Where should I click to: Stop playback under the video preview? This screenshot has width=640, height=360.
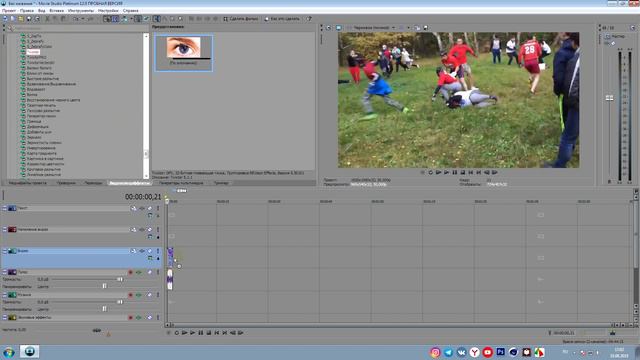point(462,173)
